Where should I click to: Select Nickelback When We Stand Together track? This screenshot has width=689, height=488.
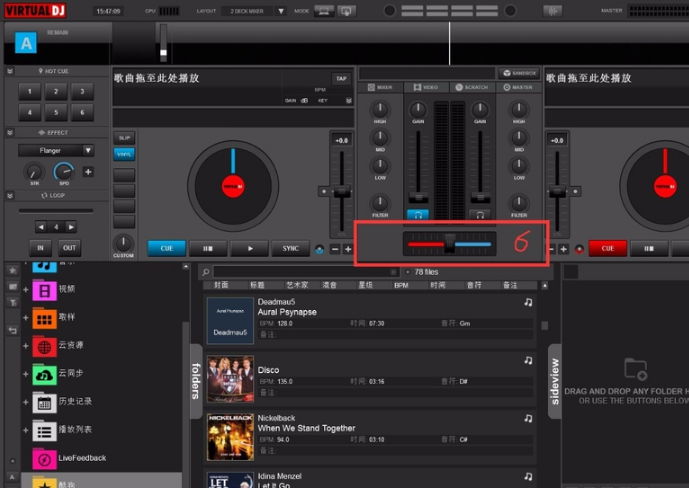(370, 436)
